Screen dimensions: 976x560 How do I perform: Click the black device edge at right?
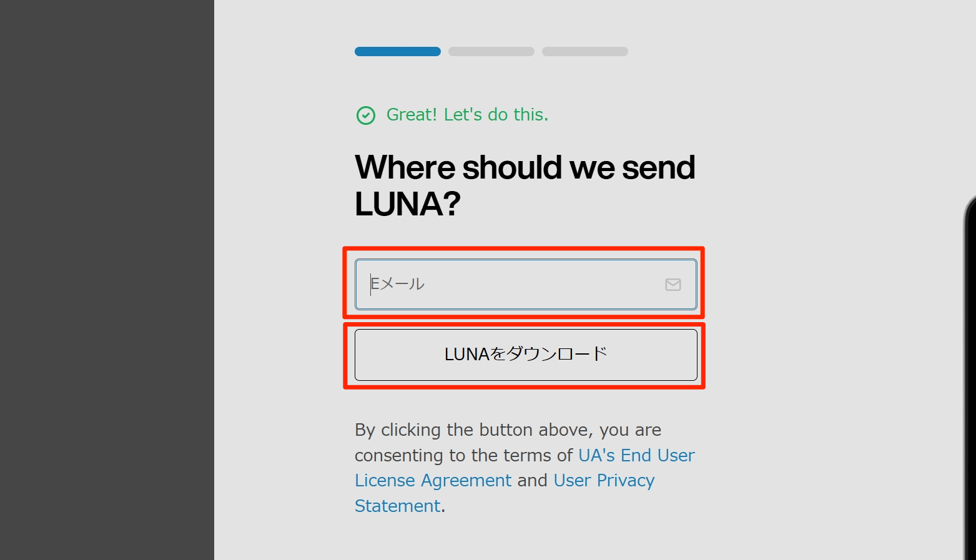(970, 375)
